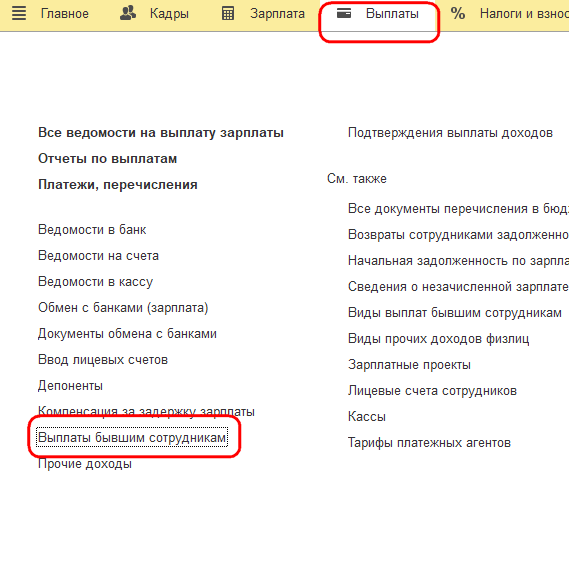
Task: Open Зарплатные проекты
Action: pos(409,365)
